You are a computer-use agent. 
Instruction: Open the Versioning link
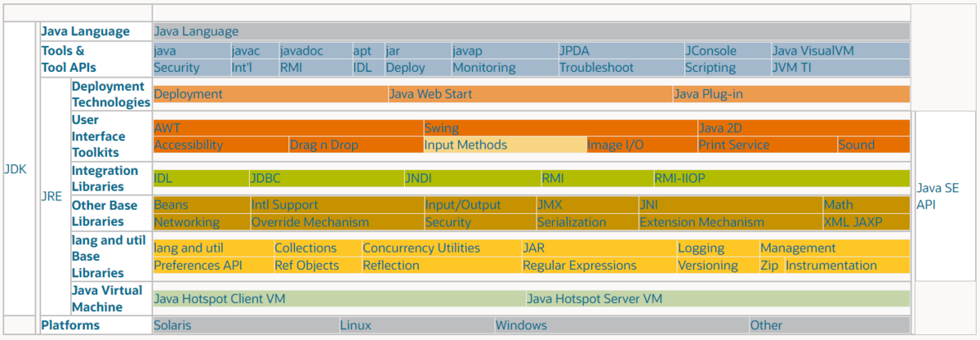(708, 265)
